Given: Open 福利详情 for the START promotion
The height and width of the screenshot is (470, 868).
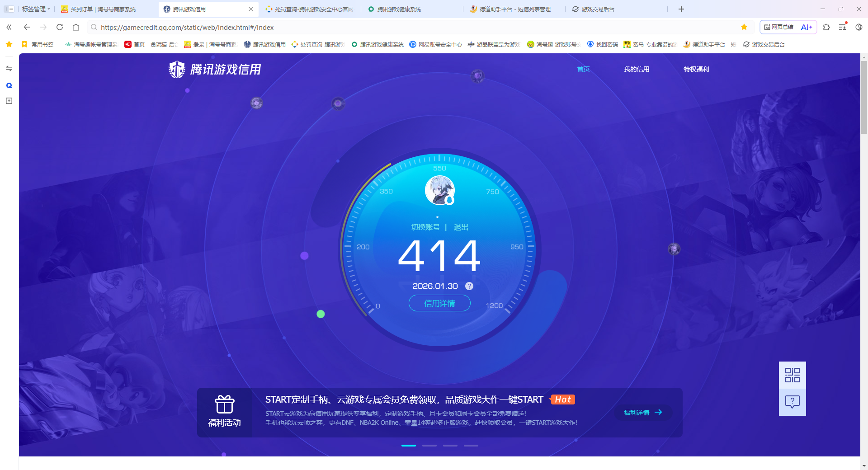Looking at the screenshot, I should pyautogui.click(x=642, y=412).
